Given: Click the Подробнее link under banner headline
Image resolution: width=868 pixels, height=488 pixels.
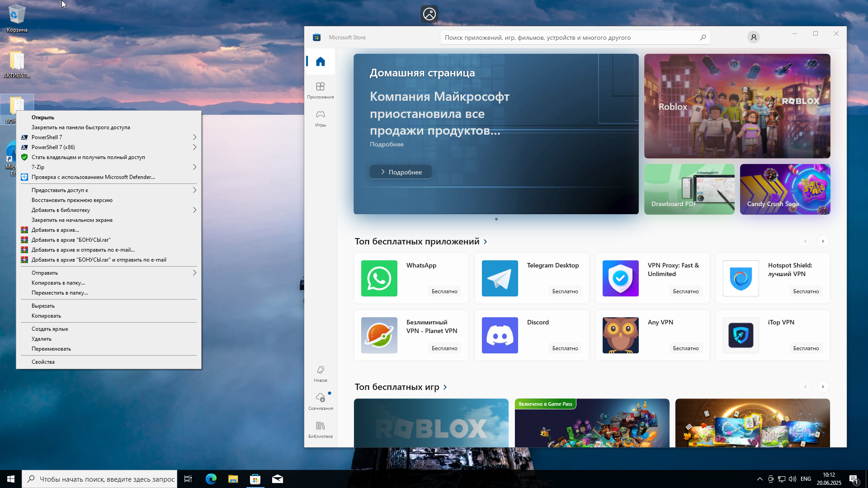Looking at the screenshot, I should (387, 145).
